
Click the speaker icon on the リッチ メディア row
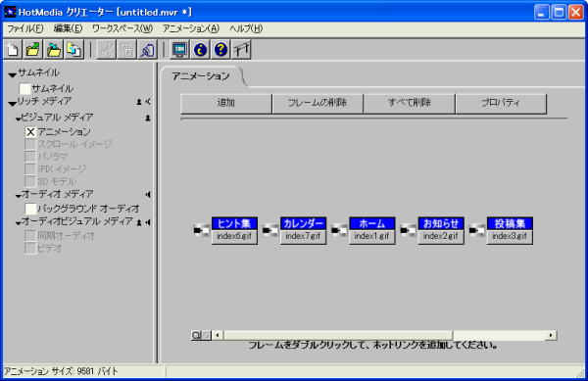(x=148, y=102)
